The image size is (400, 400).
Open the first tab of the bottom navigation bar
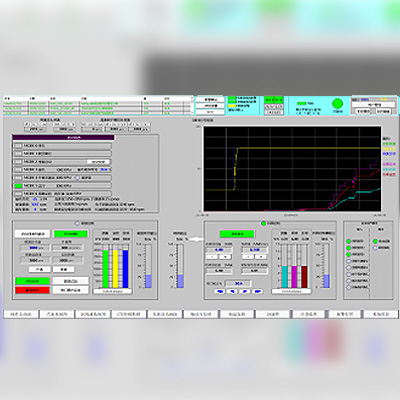[21, 314]
